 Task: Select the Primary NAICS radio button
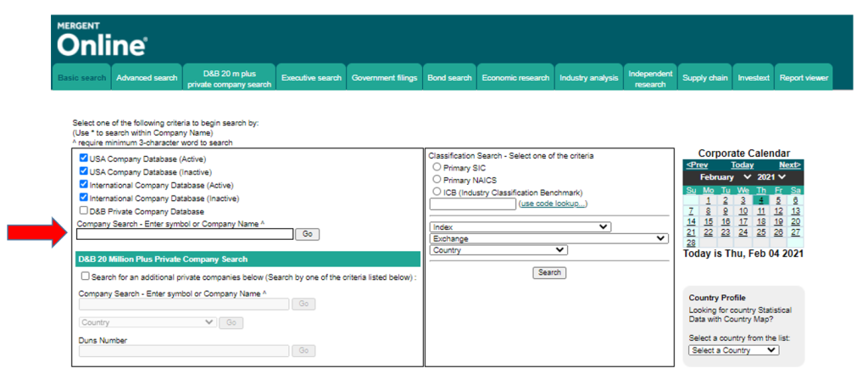437,180
